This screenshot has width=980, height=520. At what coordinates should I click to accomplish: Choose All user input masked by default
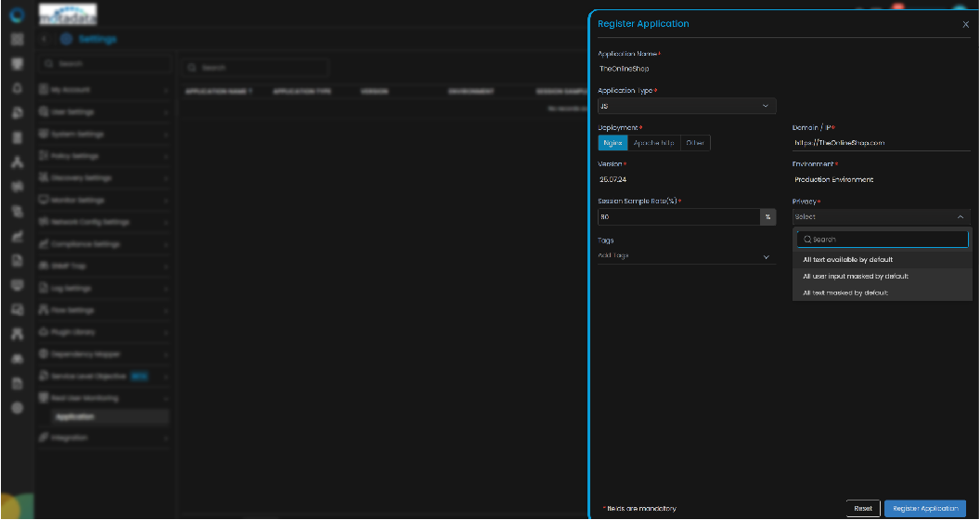point(883,277)
